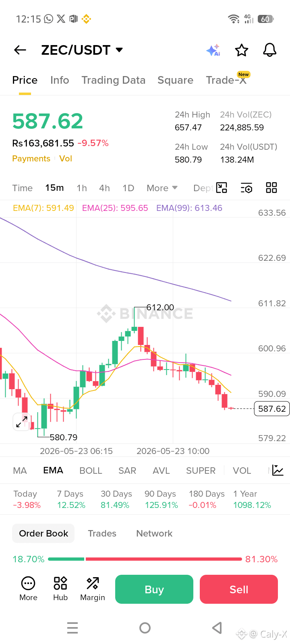290x644 pixels.
Task: Tap the Payments tag link
Action: tap(31, 159)
